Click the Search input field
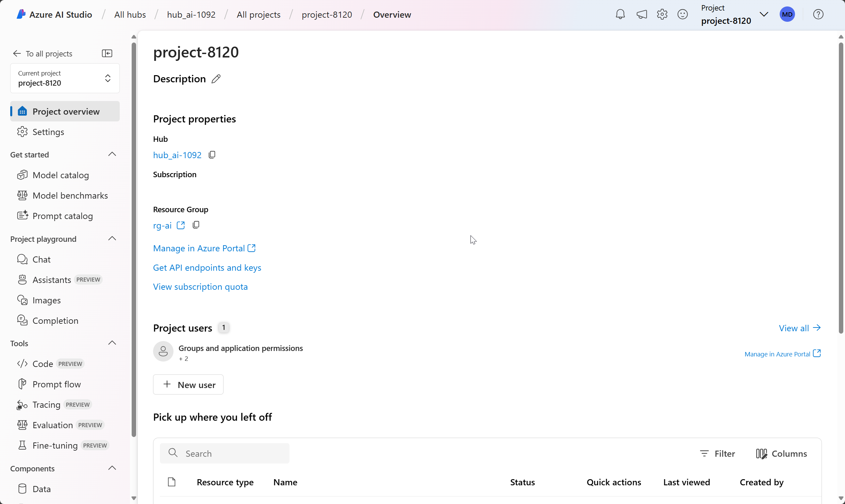This screenshot has width=845, height=504. click(x=225, y=453)
